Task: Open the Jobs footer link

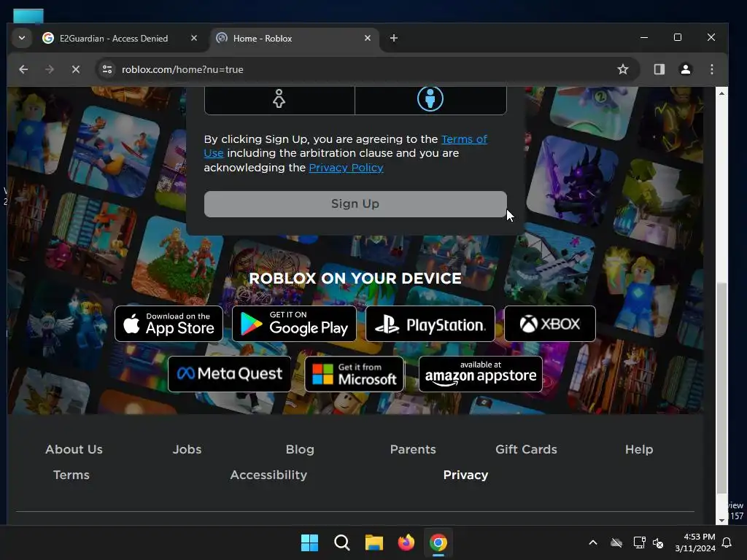Action: pos(187,449)
